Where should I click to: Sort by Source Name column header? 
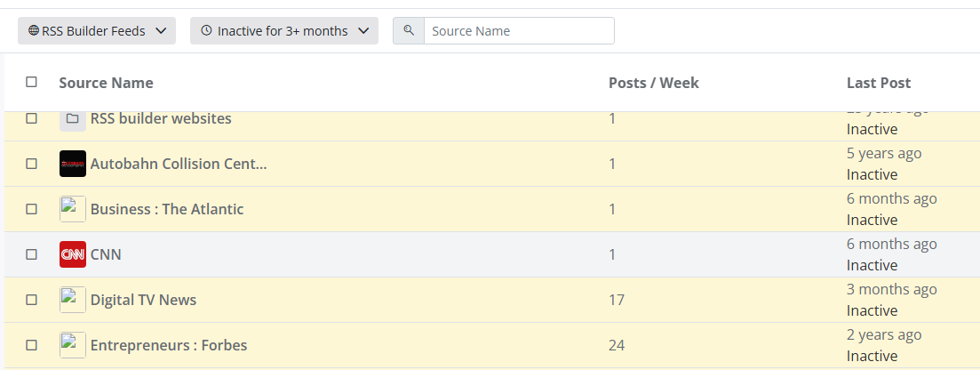[x=106, y=83]
